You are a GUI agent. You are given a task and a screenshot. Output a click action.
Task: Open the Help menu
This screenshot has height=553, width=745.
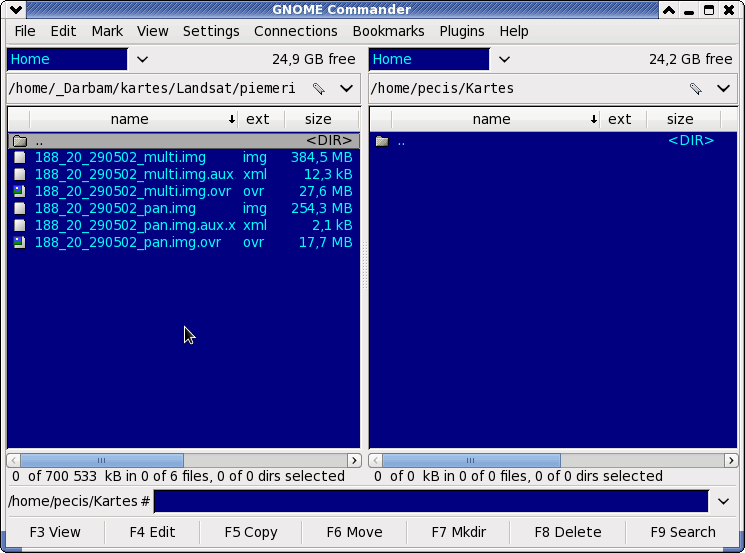pos(514,31)
